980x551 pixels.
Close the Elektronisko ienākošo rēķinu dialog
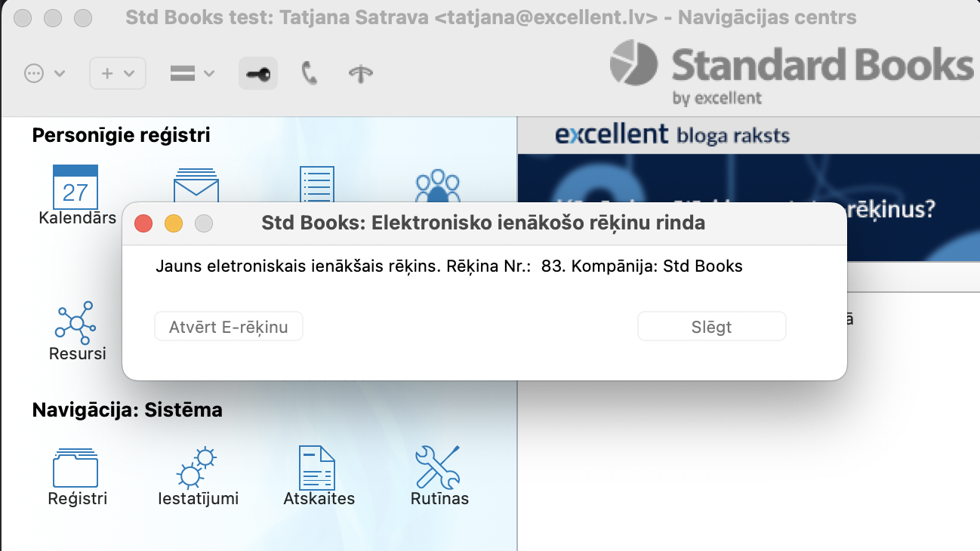coord(143,223)
